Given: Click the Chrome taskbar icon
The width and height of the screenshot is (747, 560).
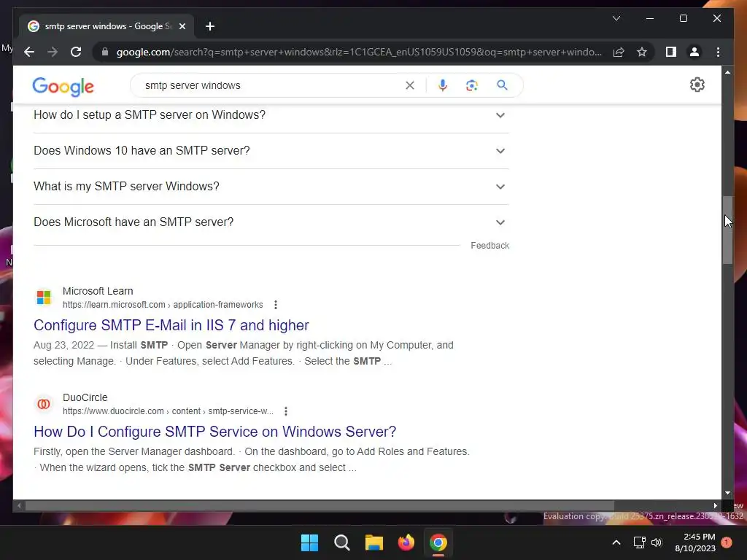Looking at the screenshot, I should pos(438,542).
